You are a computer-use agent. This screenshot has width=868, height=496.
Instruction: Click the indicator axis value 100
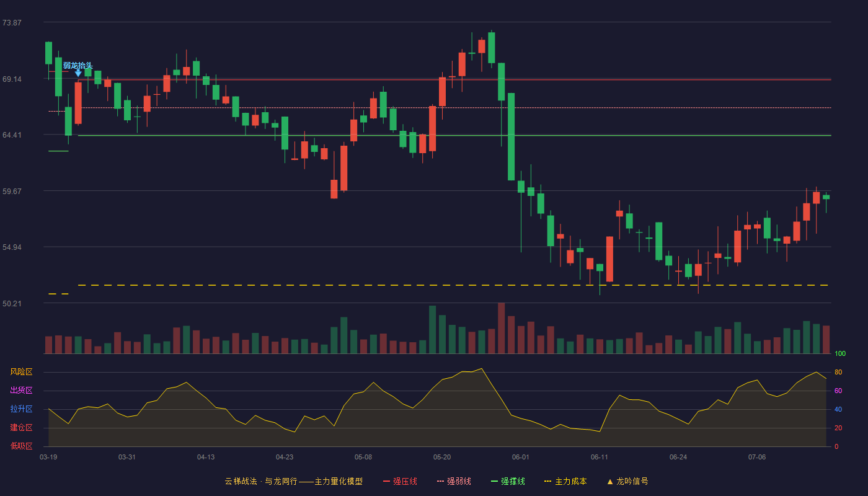tap(840, 354)
